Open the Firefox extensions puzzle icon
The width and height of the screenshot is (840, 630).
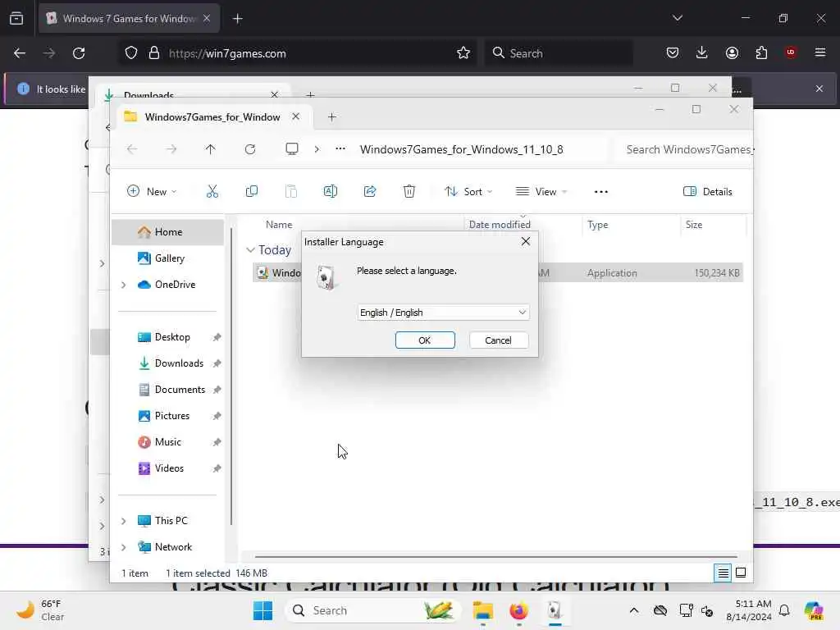tap(761, 52)
